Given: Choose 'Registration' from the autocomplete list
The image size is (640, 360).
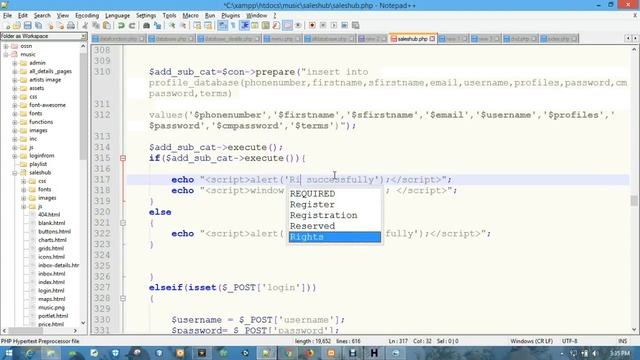Looking at the screenshot, I should [x=335, y=216].
